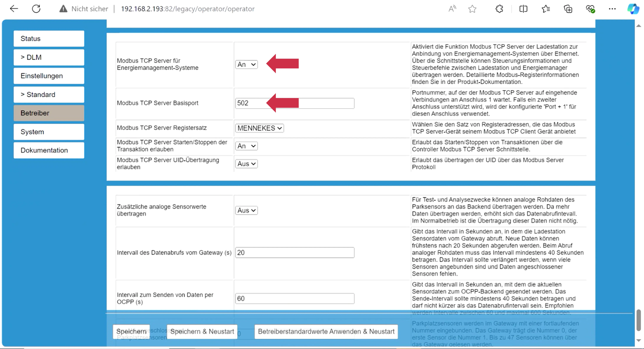
Task: Open the browser extensions puzzle icon
Action: point(499,9)
